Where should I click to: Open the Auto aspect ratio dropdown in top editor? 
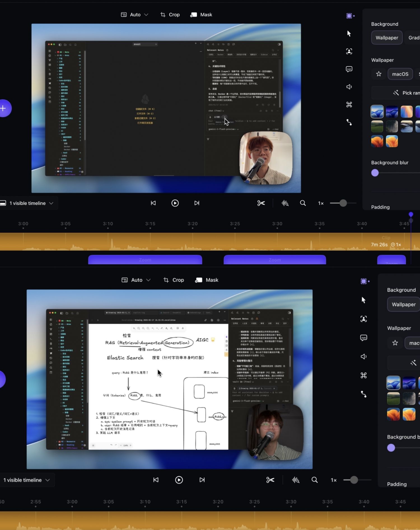(135, 15)
